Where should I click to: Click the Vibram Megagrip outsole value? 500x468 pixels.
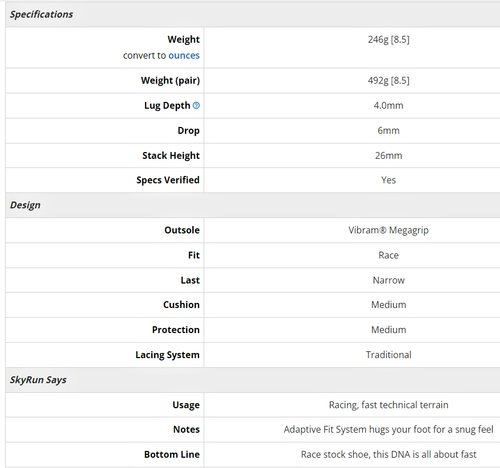click(x=389, y=230)
